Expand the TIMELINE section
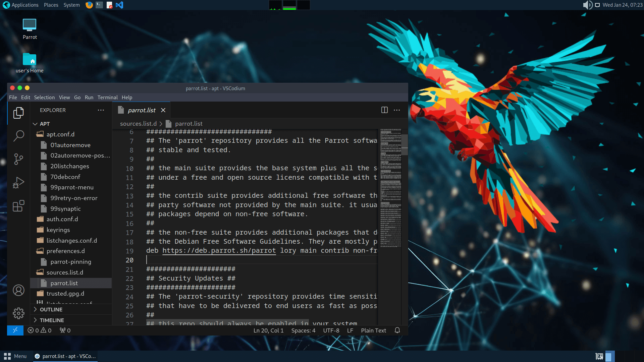The width and height of the screenshot is (644, 362). 52,320
